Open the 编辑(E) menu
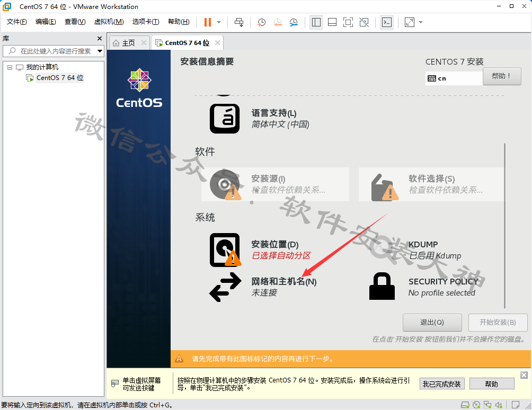Image resolution: width=532 pixels, height=410 pixels. coord(46,22)
